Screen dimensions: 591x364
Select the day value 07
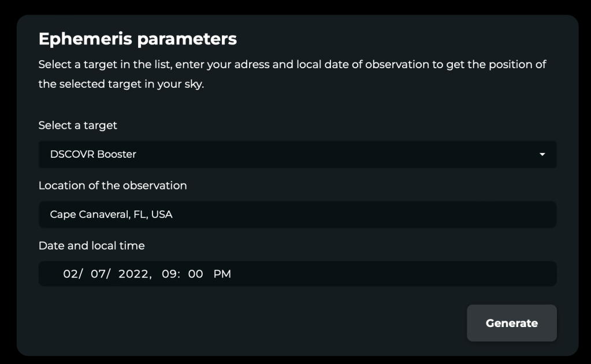point(98,273)
